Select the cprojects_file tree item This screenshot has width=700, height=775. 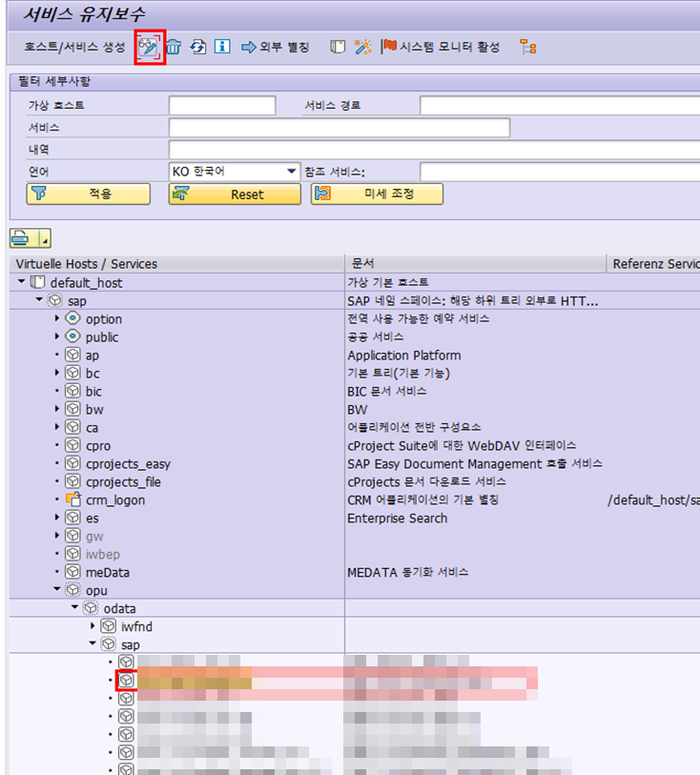123,482
